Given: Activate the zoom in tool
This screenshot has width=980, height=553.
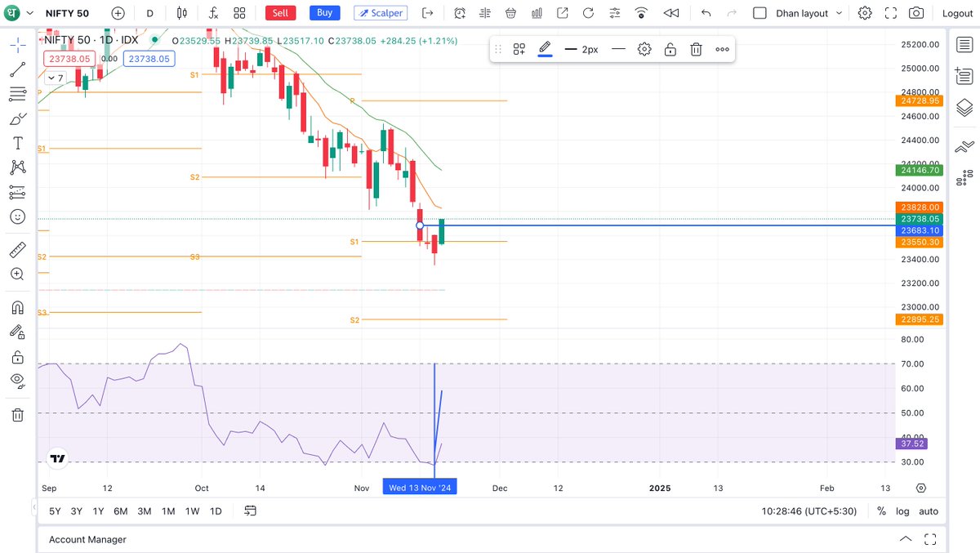Looking at the screenshot, I should pyautogui.click(x=17, y=274).
